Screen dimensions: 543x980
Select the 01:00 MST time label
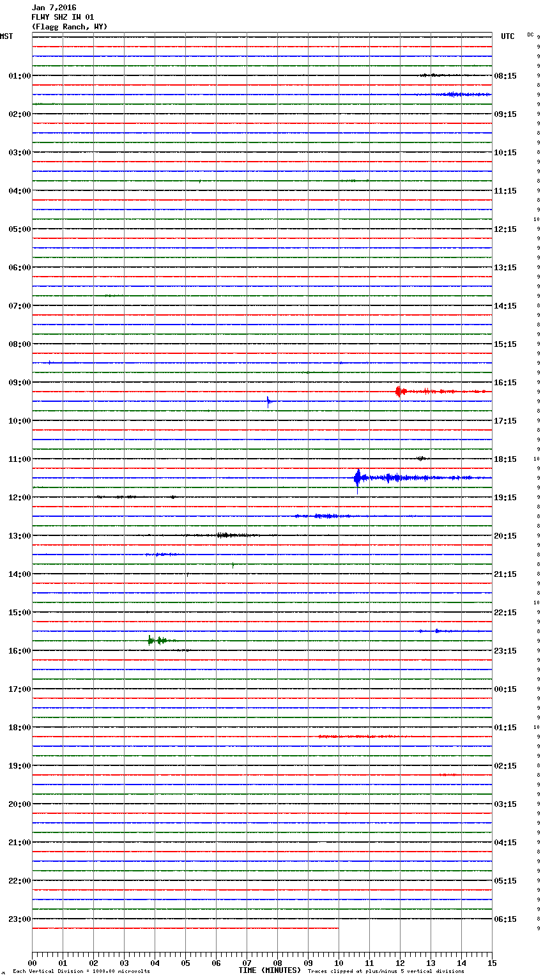point(19,75)
